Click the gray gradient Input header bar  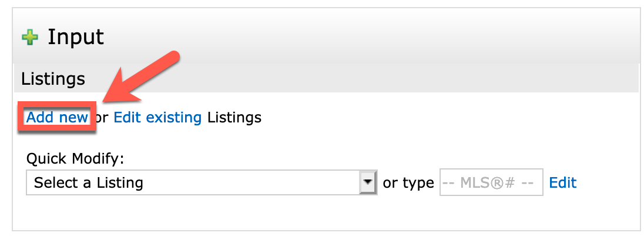click(x=327, y=36)
